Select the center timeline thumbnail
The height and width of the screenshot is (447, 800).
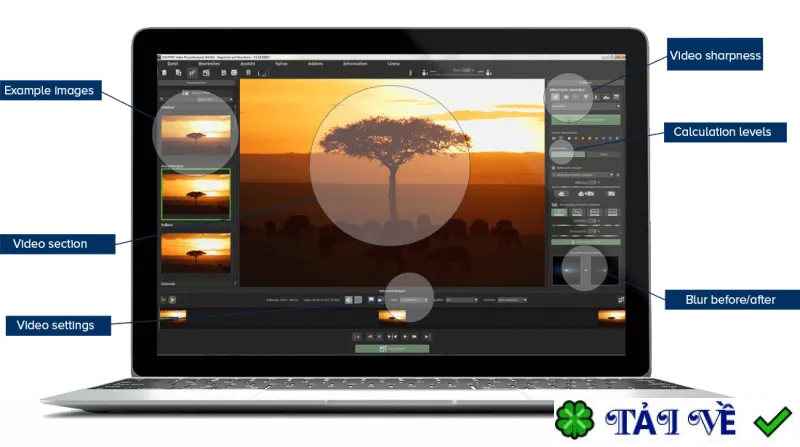(x=392, y=316)
